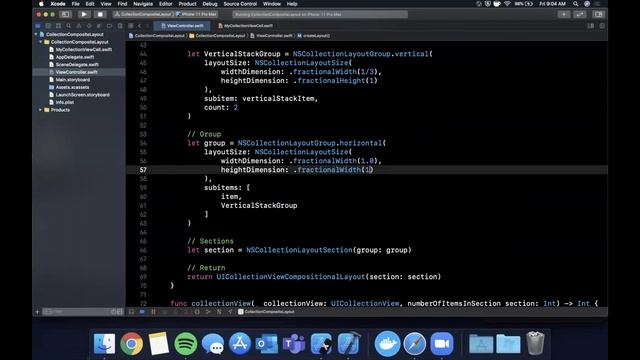The image size is (640, 360).
Task: Add an editor on the right icon
Action: (602, 26)
